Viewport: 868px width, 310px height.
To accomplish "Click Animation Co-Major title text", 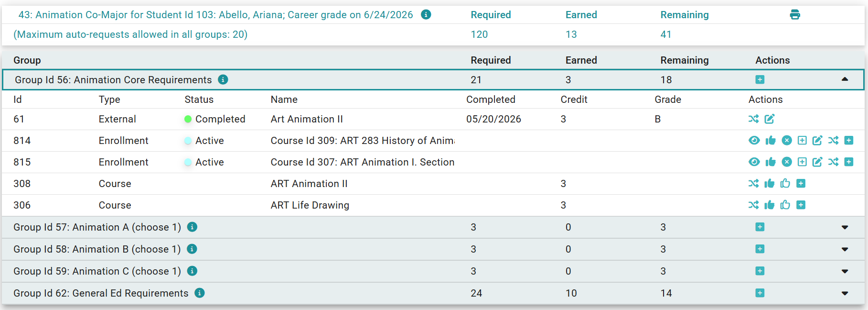I will pos(215,15).
